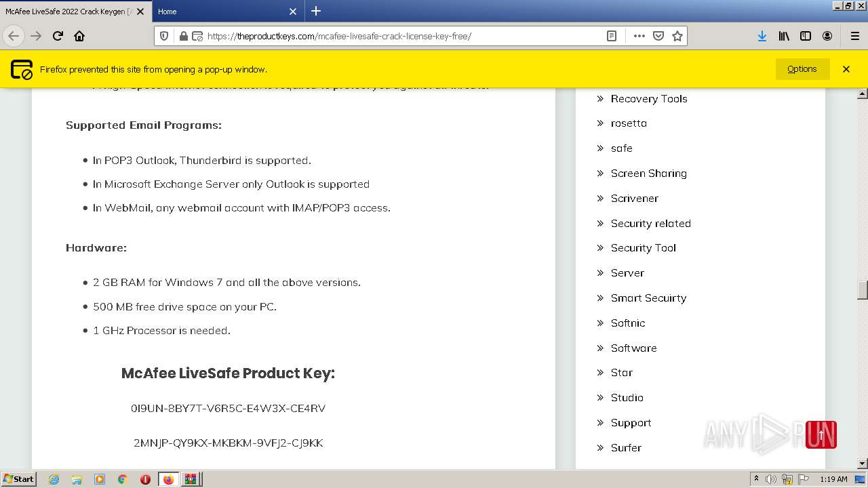Bookmark this page with the star

click(x=677, y=36)
